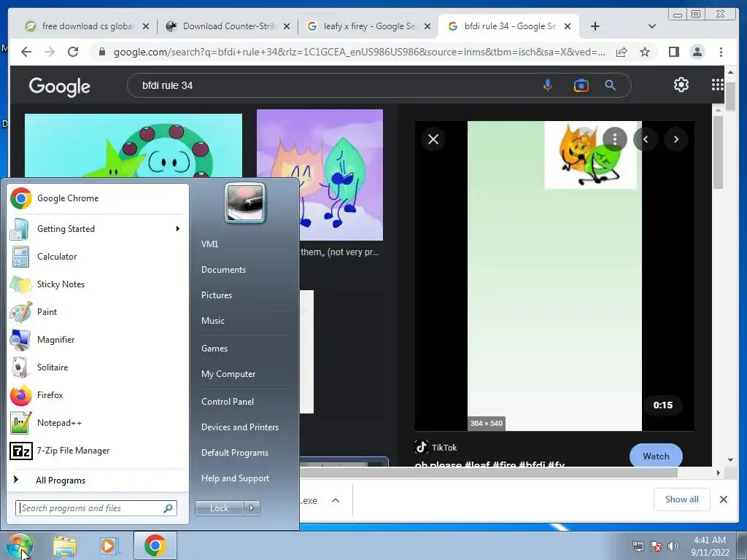Close the downloads bar
This screenshot has height=560, width=747.
pos(723,499)
